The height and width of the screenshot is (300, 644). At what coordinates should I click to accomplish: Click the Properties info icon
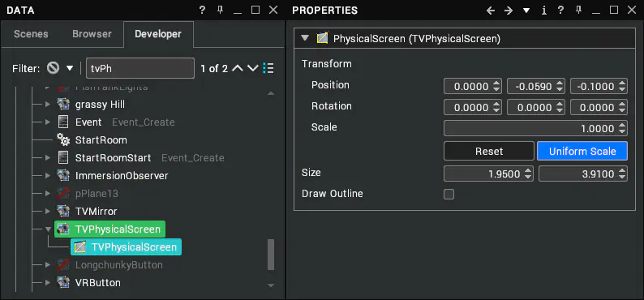click(x=543, y=11)
